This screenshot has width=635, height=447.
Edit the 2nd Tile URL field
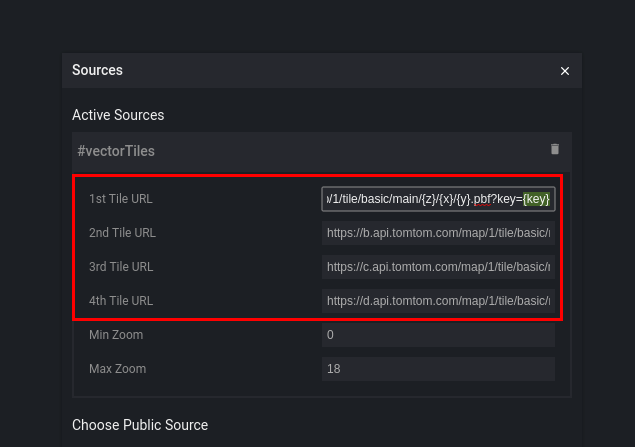click(x=438, y=233)
